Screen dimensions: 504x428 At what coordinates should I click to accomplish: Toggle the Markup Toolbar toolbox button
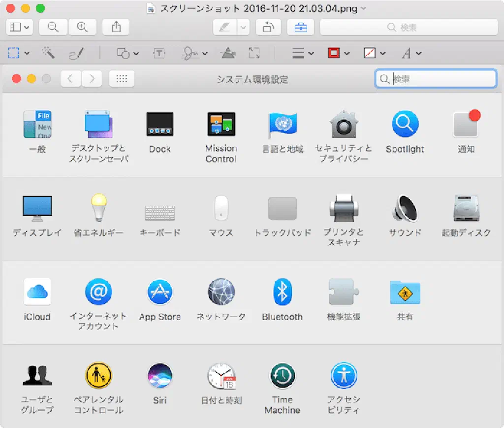pyautogui.click(x=301, y=28)
